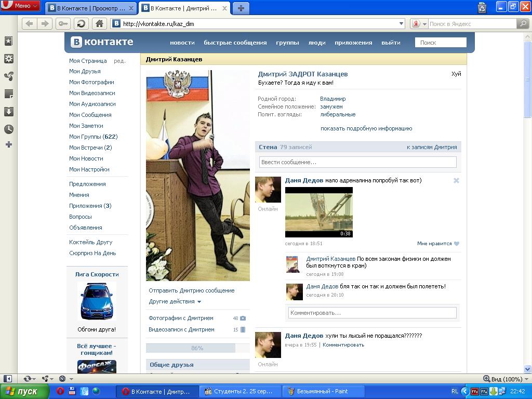Open the Turbo dropdown arrow in status bar
This screenshot has height=399, width=532.
pos(71,379)
